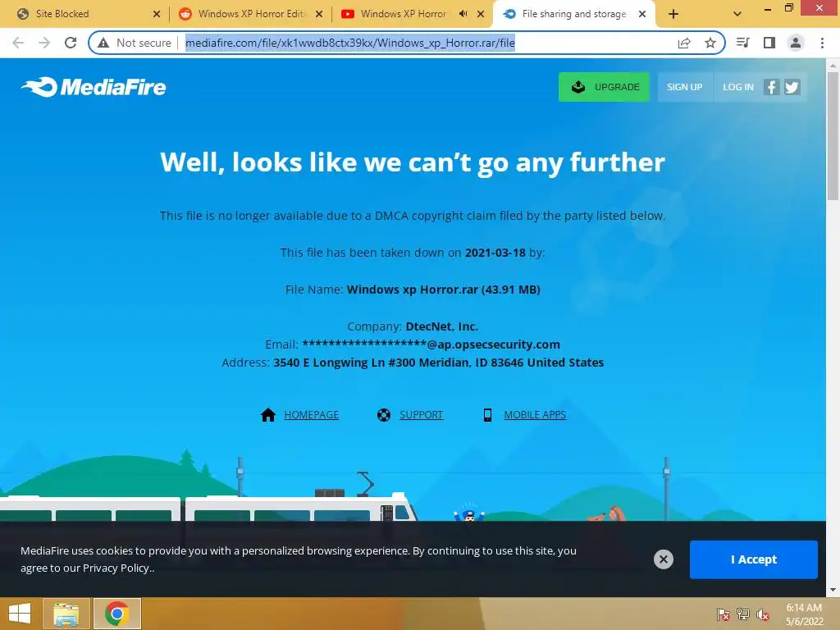Close the File sharing and storage tab

[642, 14]
